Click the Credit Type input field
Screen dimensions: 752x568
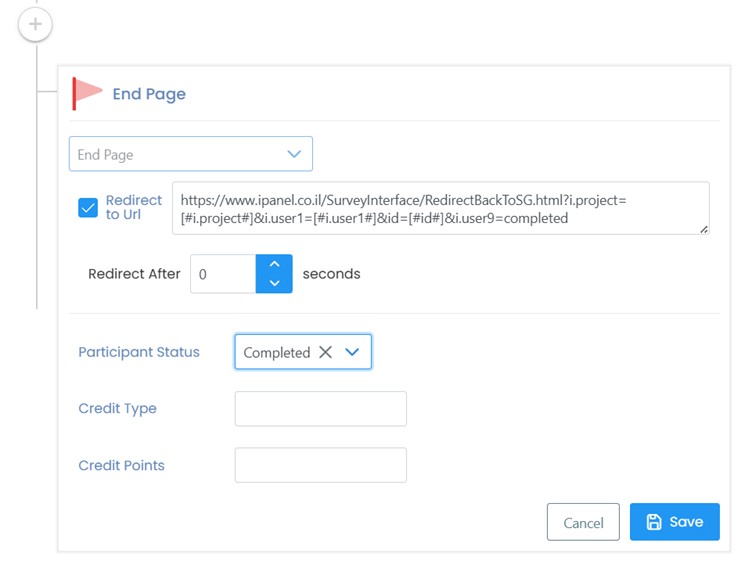point(321,409)
